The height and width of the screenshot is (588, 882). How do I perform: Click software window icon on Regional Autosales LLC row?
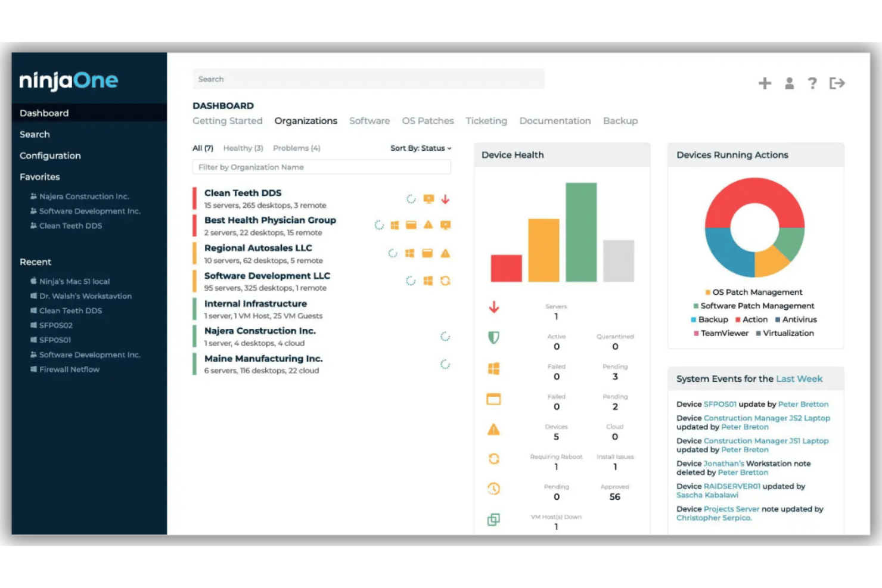click(x=427, y=253)
